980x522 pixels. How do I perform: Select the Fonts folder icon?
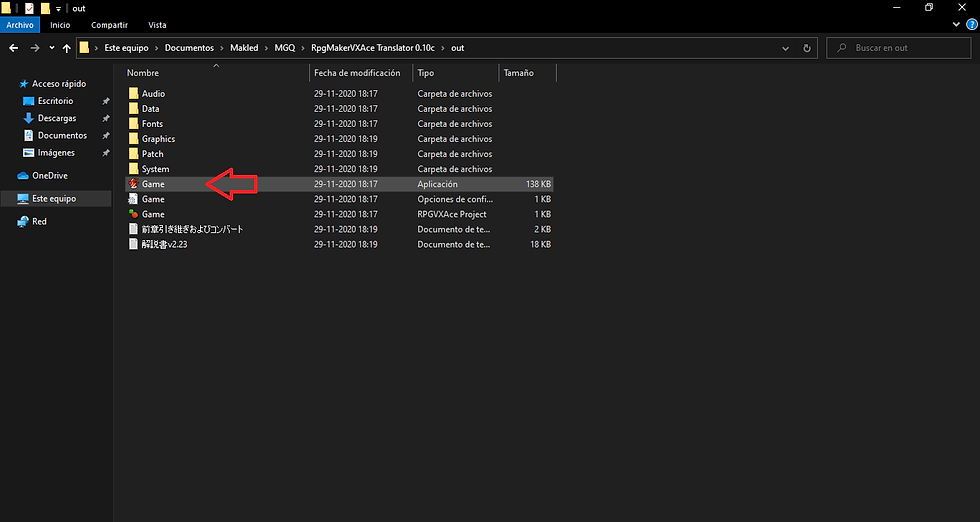click(x=133, y=123)
